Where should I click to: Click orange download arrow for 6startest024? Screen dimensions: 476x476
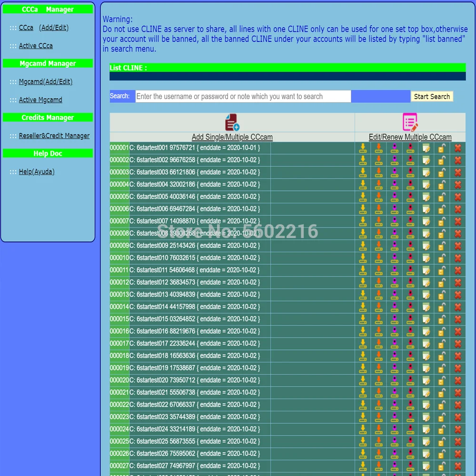coord(378,429)
